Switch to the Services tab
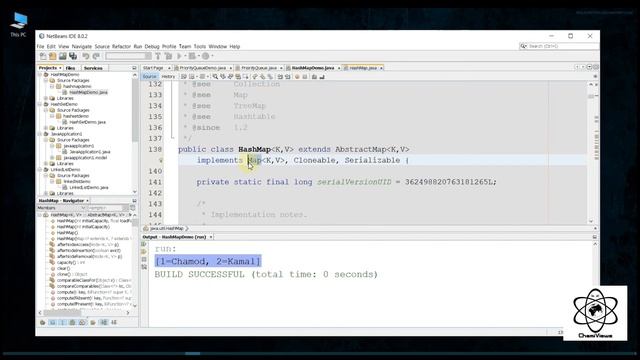Screen dimensions: 640x360 pyautogui.click(x=93, y=68)
